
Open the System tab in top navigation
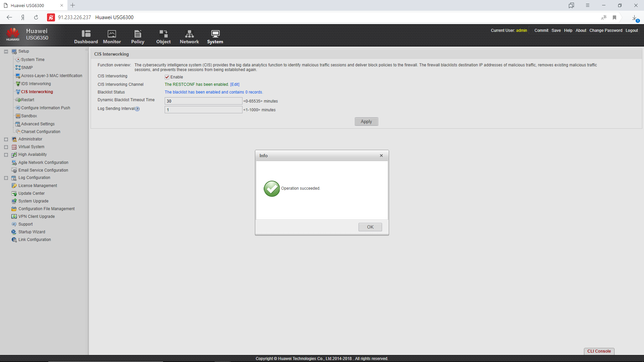(215, 37)
